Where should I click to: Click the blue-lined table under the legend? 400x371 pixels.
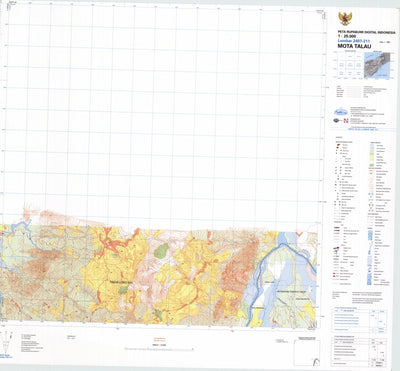pyautogui.click(x=360, y=320)
